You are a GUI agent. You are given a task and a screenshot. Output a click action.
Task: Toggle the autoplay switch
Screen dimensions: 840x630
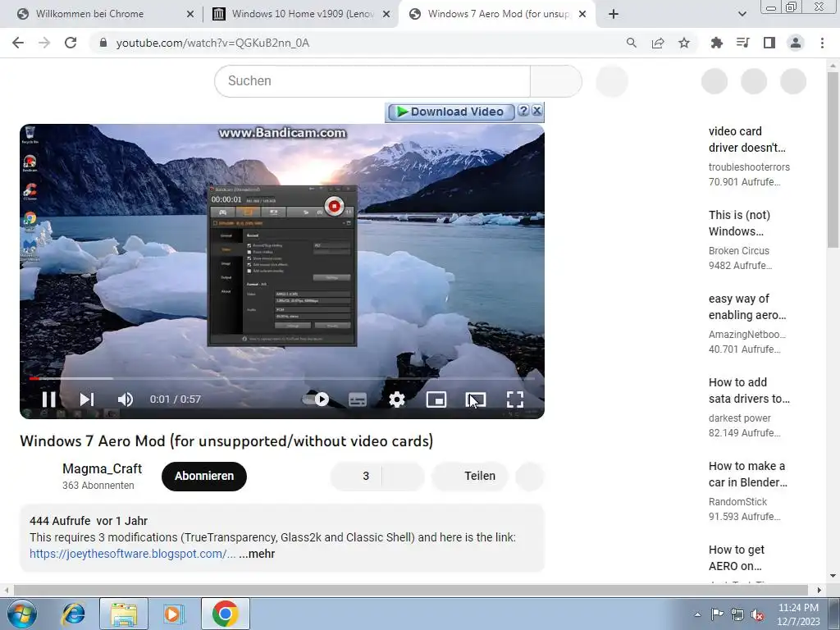click(316, 399)
